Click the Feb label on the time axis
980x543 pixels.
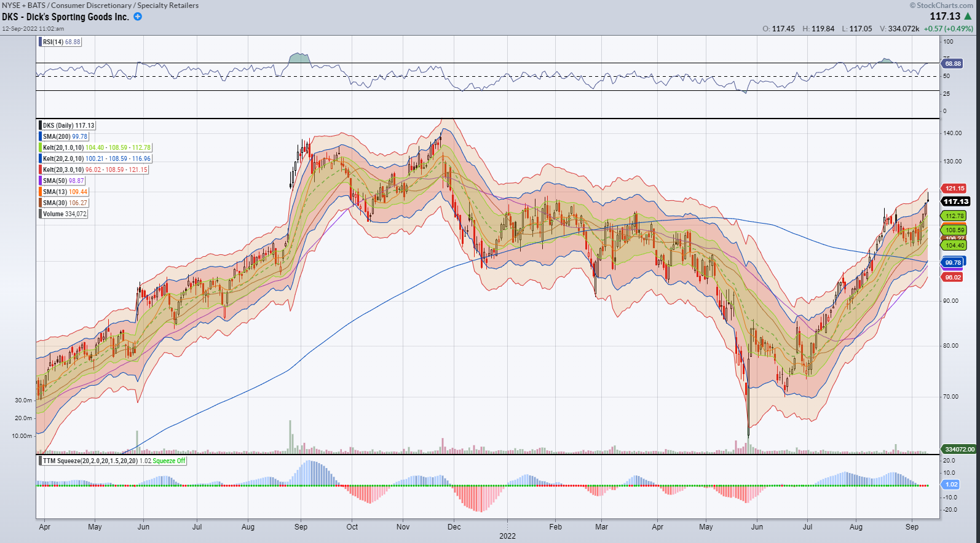(x=556, y=527)
